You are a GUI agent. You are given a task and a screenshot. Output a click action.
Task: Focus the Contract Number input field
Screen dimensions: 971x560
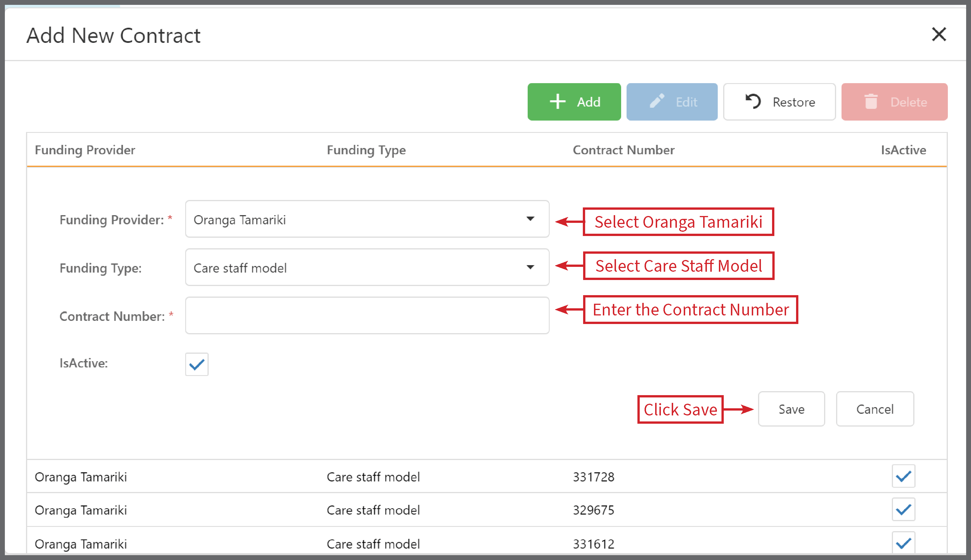(367, 315)
